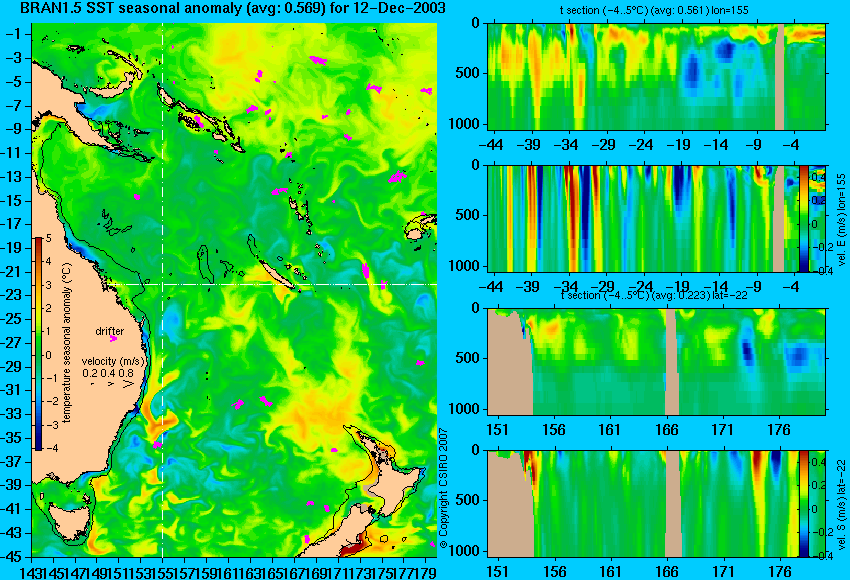Open the temperature section plot for lon=155
The image size is (850, 580).
point(656,76)
